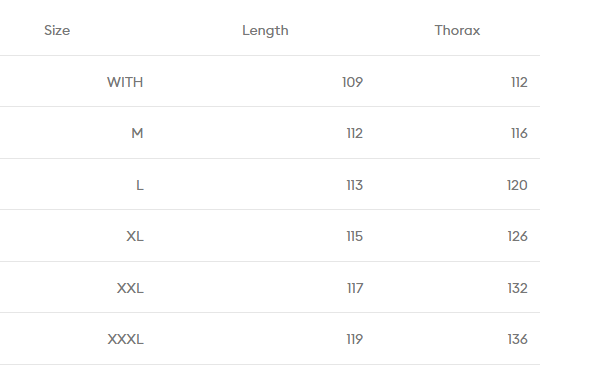Select the XXXL size cell
The width and height of the screenshot is (599, 369).
(126, 339)
